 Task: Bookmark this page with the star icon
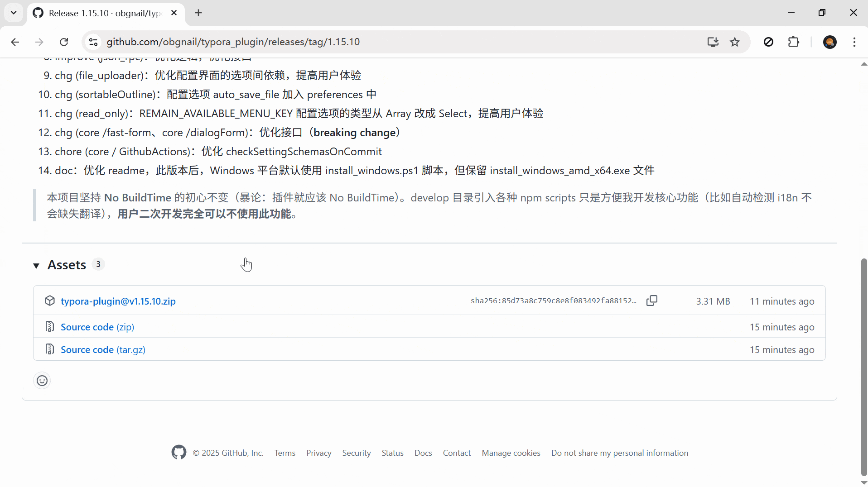point(735,42)
